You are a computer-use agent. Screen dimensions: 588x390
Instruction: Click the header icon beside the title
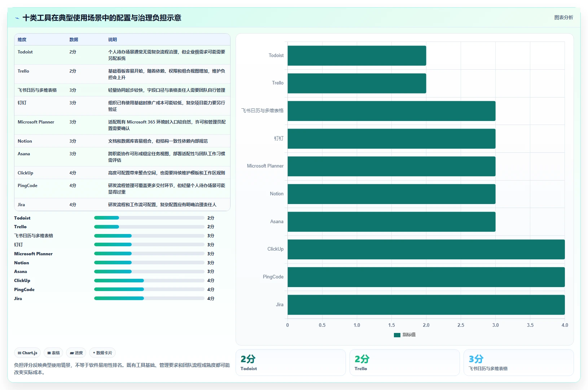pyautogui.click(x=17, y=18)
